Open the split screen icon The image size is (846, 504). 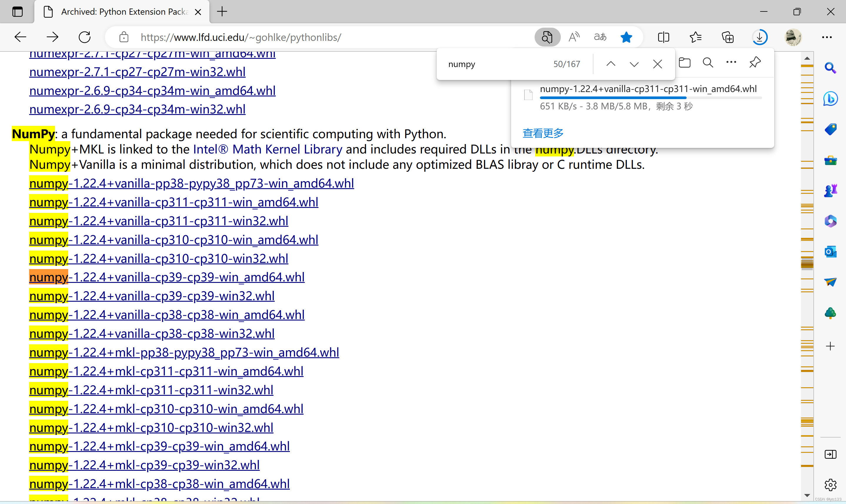click(663, 37)
